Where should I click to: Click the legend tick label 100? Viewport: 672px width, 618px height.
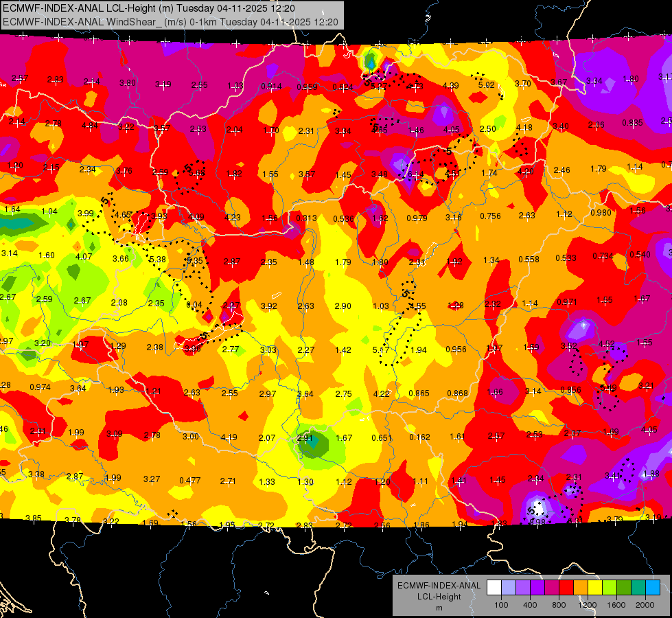(x=501, y=605)
